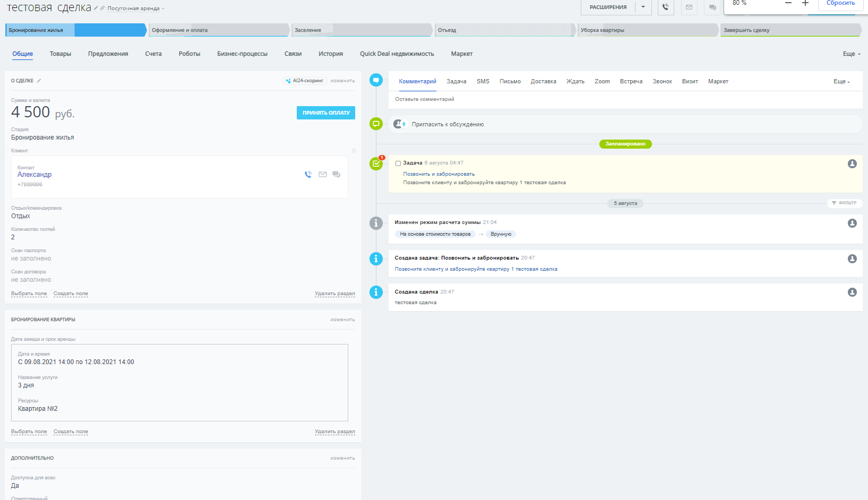Open the Позвонить и забронировать task link

pyautogui.click(x=439, y=174)
